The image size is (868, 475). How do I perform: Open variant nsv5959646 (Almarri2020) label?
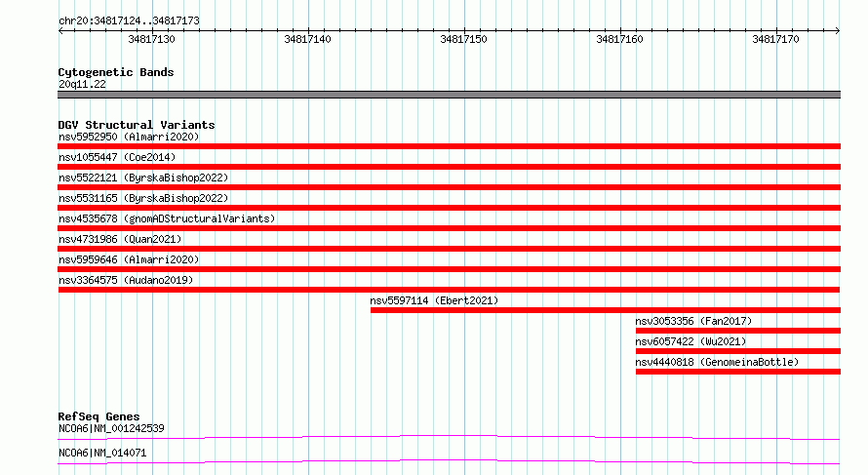pyautogui.click(x=129, y=259)
